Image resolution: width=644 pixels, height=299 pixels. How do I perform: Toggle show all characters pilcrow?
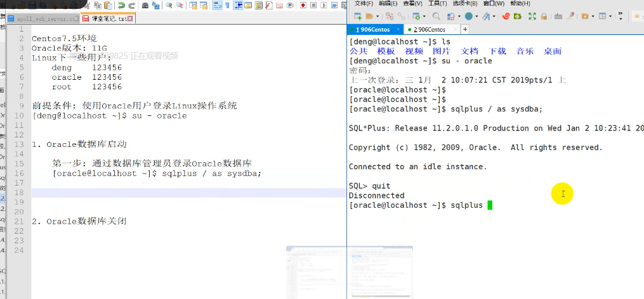coord(227,5)
